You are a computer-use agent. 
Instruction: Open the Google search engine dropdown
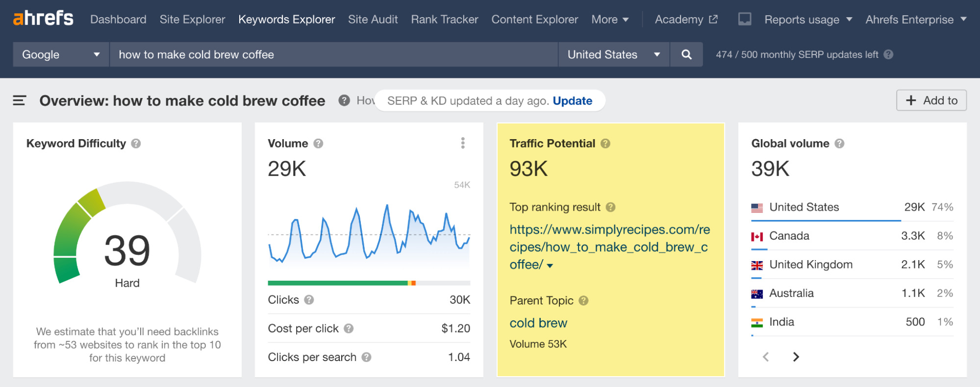61,54
